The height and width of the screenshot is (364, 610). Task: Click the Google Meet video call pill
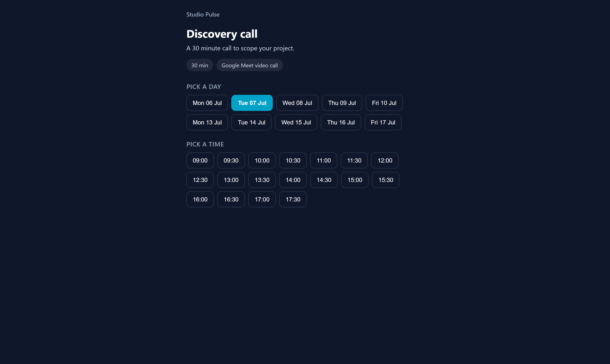pyautogui.click(x=249, y=65)
